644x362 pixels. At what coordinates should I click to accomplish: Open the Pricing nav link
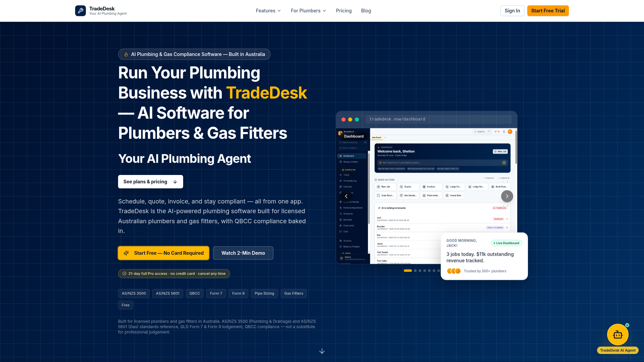click(344, 11)
